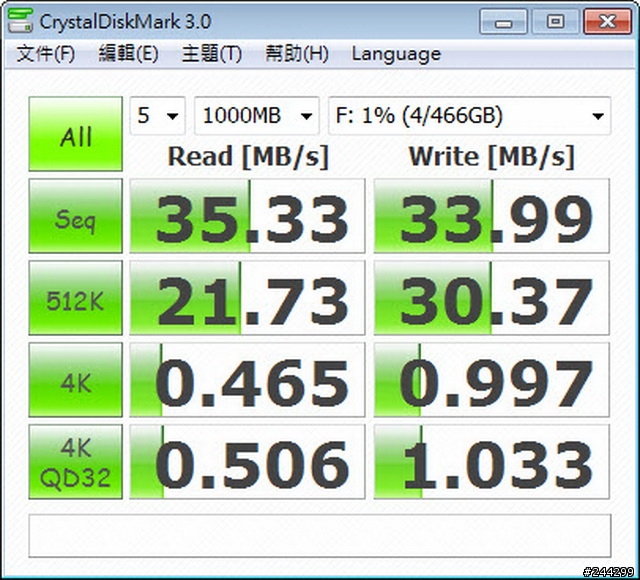Screen dimensions: 640x580
Task: Run all benchmarks with All button
Action: click(x=76, y=134)
